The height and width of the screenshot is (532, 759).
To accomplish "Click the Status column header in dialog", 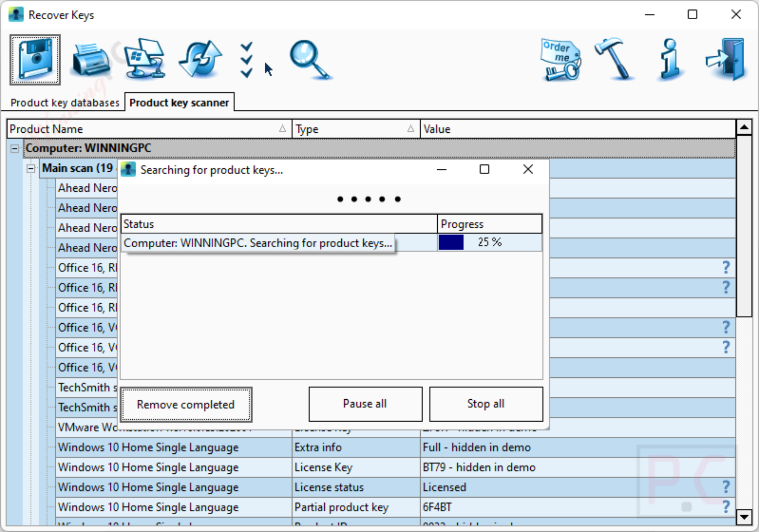I will (x=279, y=224).
